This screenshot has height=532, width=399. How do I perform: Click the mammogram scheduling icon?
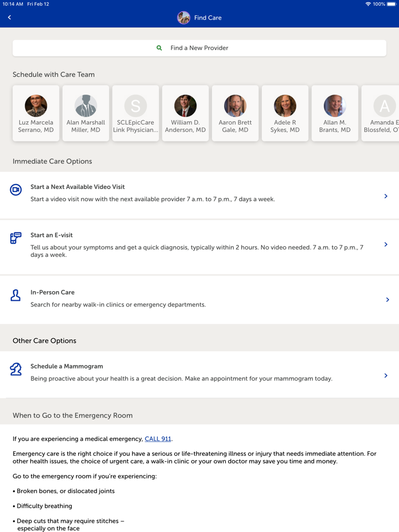(16, 369)
